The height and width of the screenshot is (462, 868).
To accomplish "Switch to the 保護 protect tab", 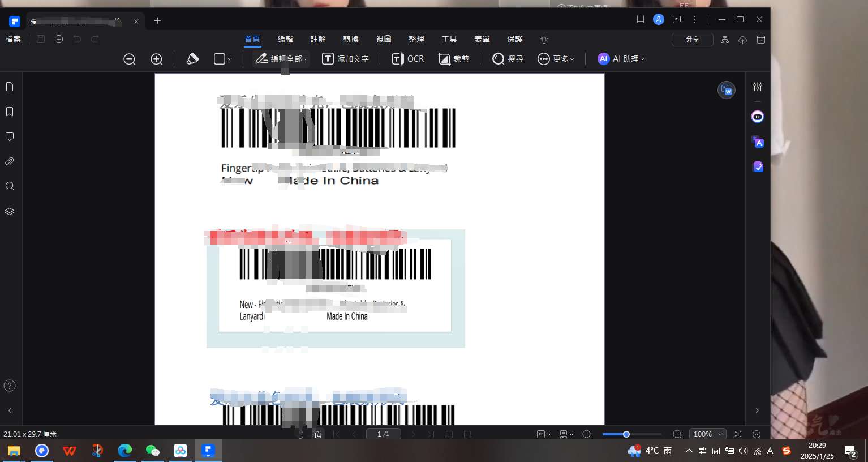I will tap(515, 39).
